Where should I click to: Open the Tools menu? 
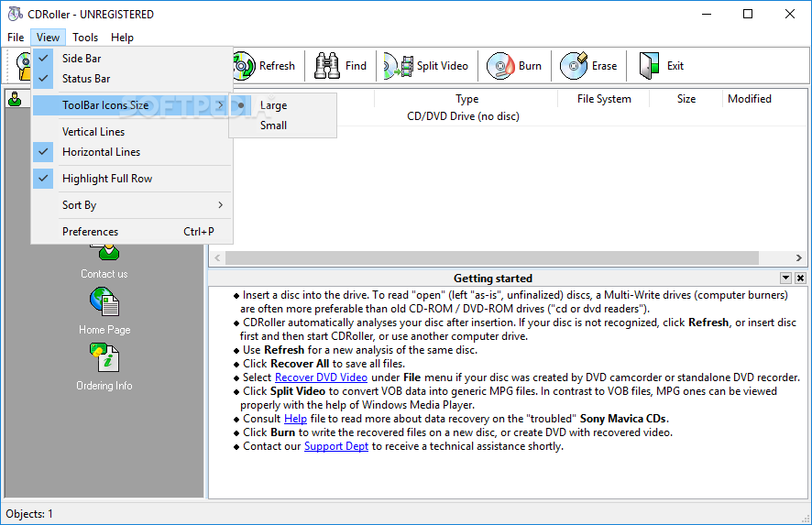(85, 38)
